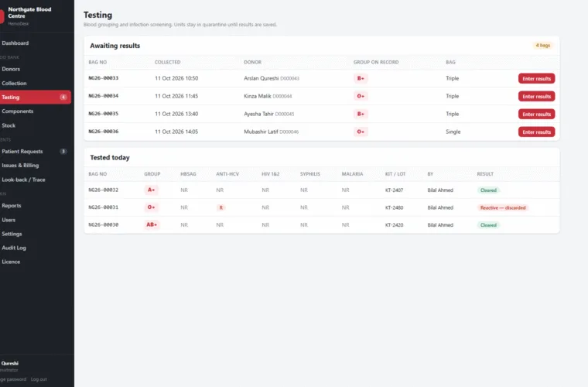Click the 4 bags badge

pos(542,46)
